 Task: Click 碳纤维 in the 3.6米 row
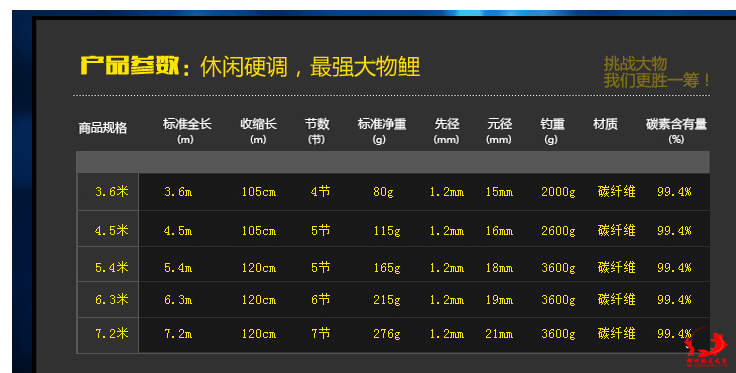(x=617, y=191)
